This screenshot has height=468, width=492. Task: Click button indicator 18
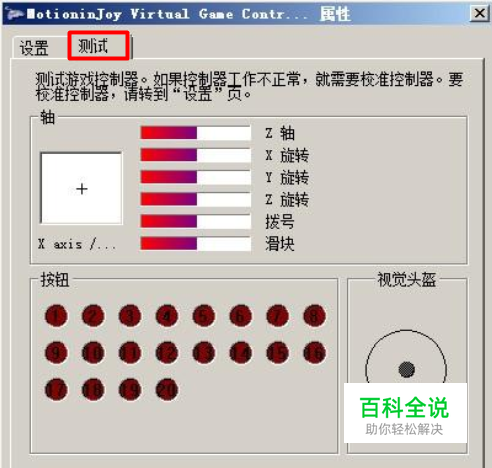[93, 390]
